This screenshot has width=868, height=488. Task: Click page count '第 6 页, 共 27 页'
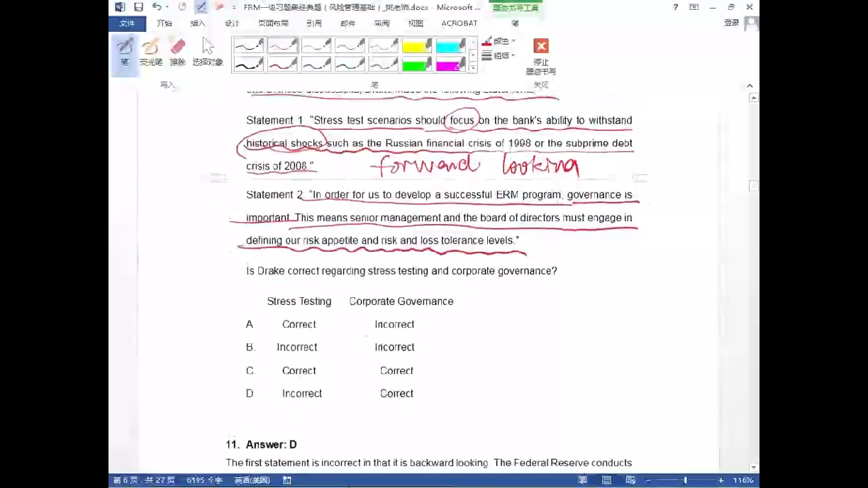[144, 480]
